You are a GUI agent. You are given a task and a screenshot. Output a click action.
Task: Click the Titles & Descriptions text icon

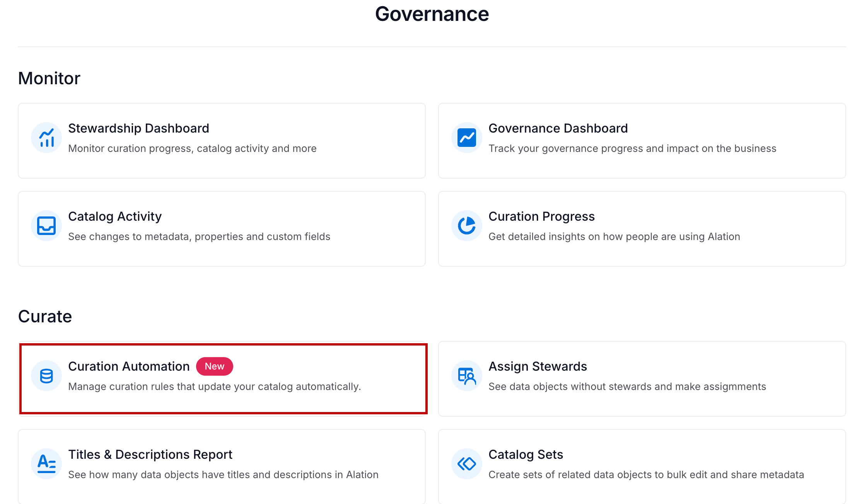(46, 463)
